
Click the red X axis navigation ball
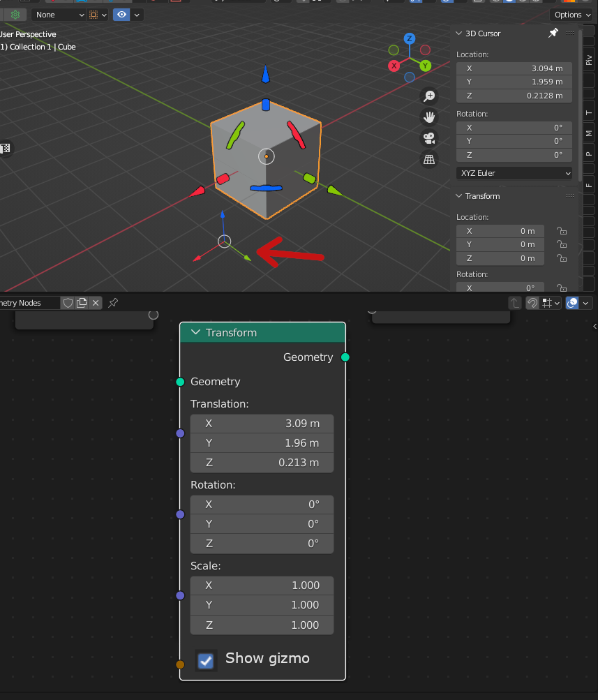click(x=394, y=66)
